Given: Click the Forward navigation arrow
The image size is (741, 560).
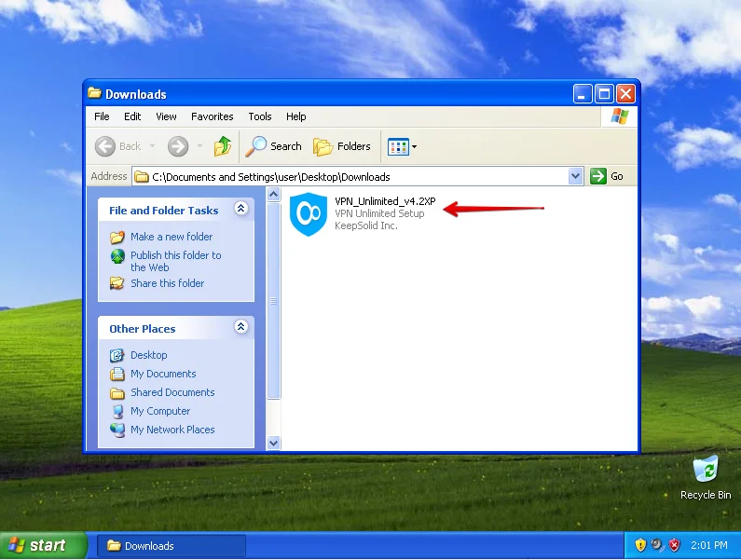Looking at the screenshot, I should coord(178,146).
